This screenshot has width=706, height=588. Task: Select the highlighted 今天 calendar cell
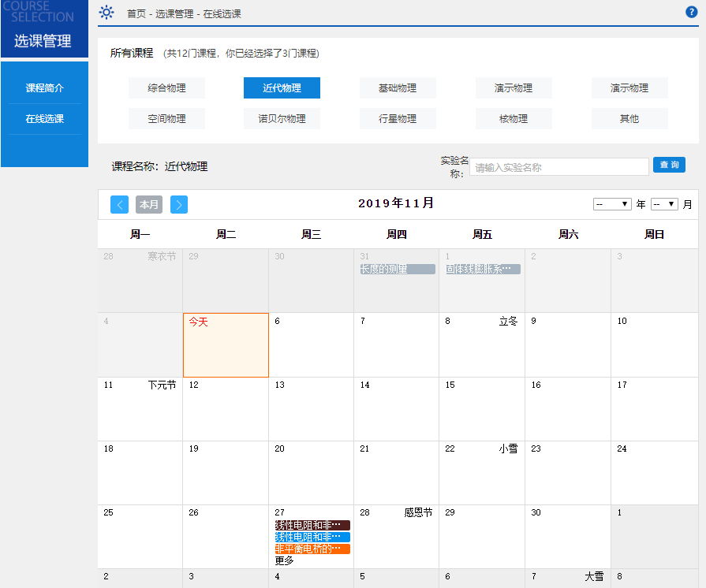click(226, 345)
